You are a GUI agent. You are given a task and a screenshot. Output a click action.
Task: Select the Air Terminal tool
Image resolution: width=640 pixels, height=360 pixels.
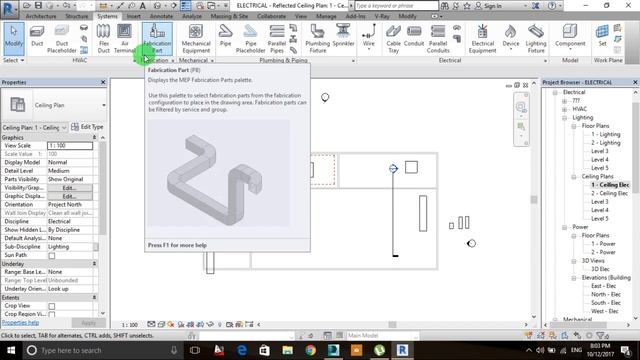[124, 39]
